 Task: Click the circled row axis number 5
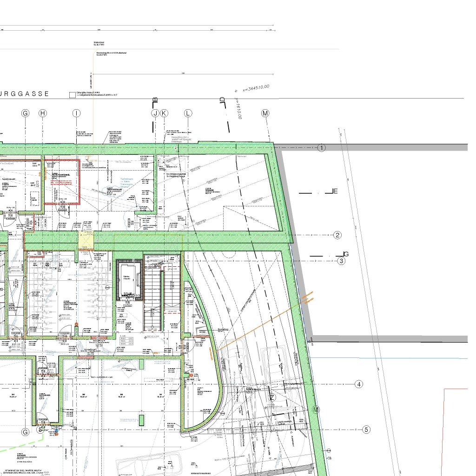pyautogui.click(x=366, y=430)
